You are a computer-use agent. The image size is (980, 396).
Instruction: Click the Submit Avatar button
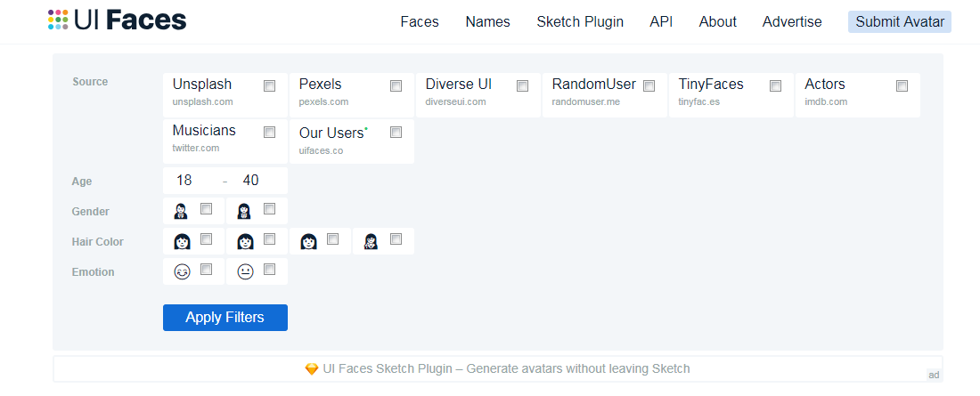(900, 22)
